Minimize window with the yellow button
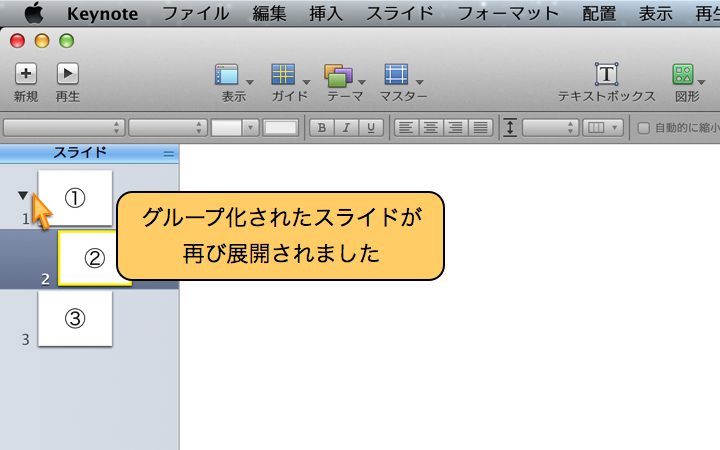The height and width of the screenshot is (450, 720). 42,41
